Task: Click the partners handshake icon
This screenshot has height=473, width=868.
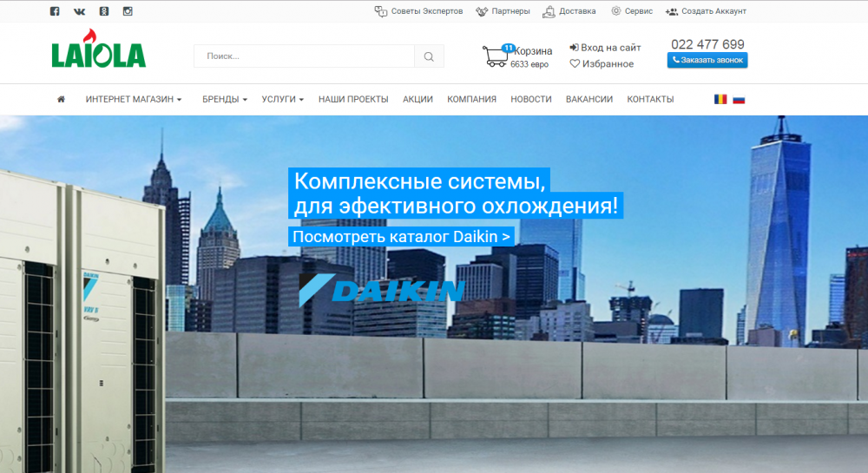Action: [x=482, y=11]
